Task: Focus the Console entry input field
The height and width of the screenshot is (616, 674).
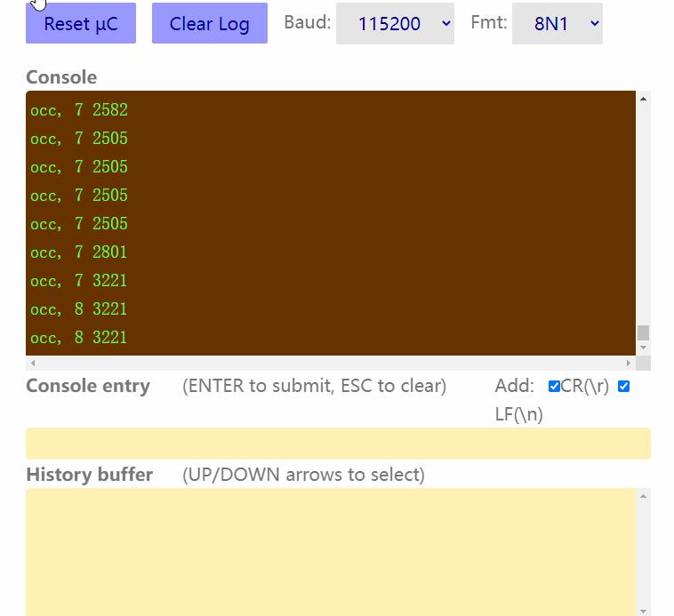Action: tap(338, 444)
